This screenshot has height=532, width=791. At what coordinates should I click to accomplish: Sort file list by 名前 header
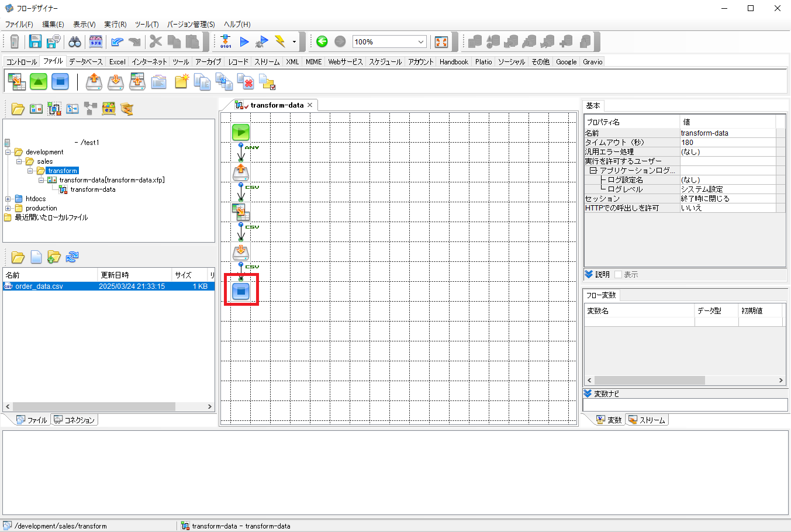pyautogui.click(x=50, y=275)
